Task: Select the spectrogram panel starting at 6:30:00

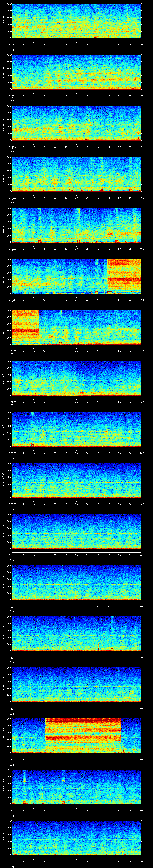Action: (76, 838)
